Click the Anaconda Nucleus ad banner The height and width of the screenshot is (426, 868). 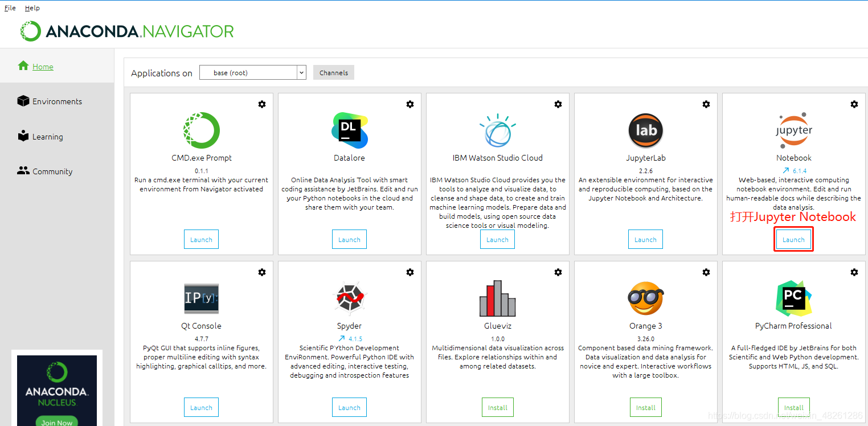point(56,391)
